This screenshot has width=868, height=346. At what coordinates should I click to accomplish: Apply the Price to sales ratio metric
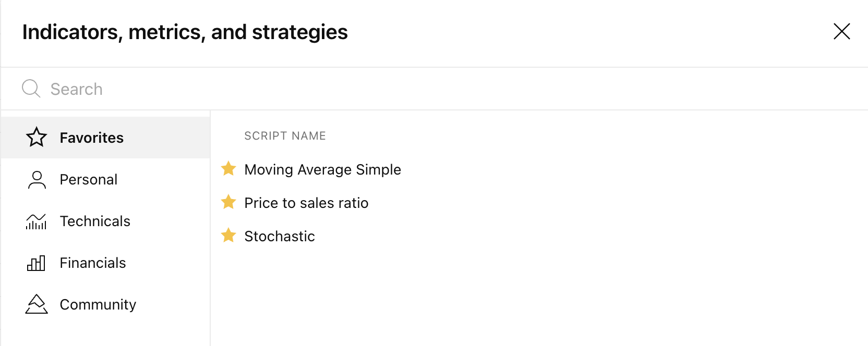click(306, 203)
